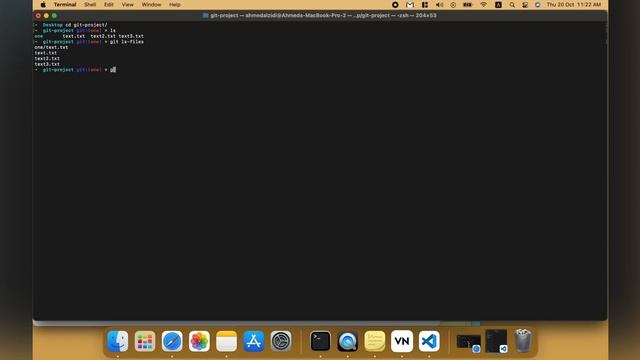Restore minimized VS Code window thumbnail in Dock
Image resolution: width=640 pixels, height=360 pixels.
coord(496,341)
